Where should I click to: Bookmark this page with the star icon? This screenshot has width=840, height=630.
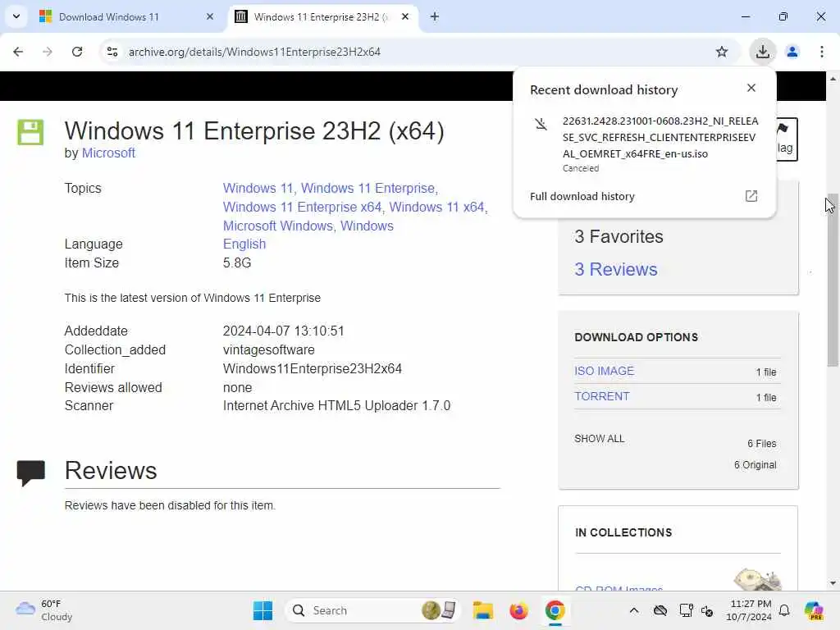click(722, 52)
